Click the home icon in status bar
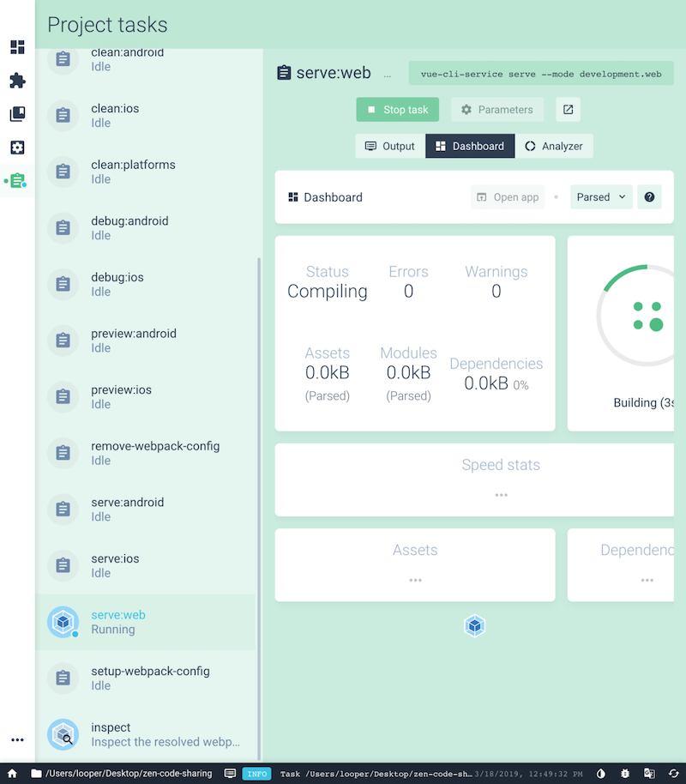 coord(12,773)
